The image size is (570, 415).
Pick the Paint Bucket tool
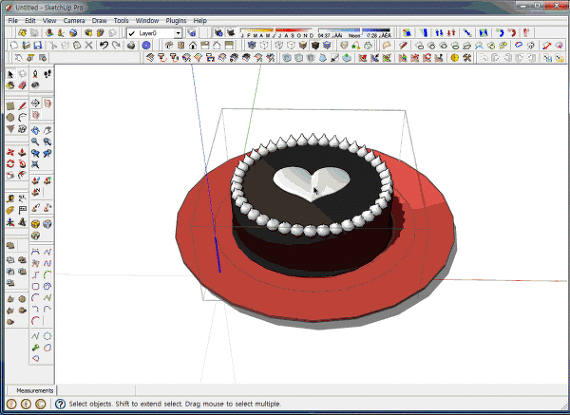[x=11, y=85]
